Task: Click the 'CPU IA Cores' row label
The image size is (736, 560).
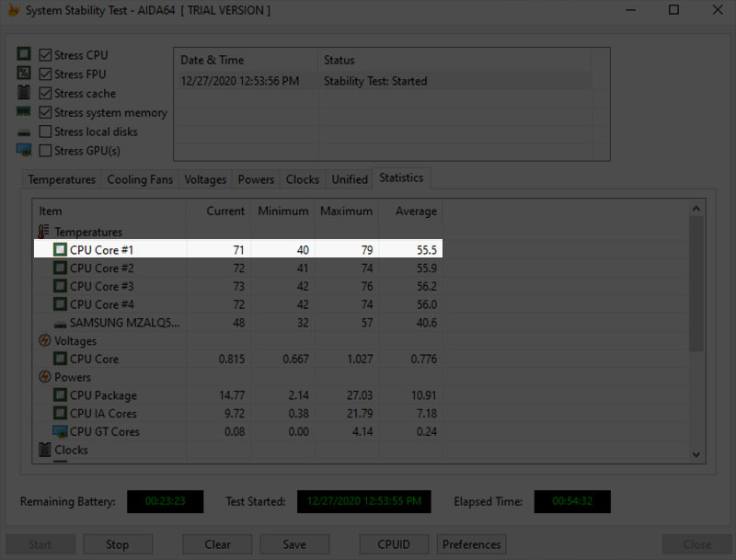Action: (103, 414)
